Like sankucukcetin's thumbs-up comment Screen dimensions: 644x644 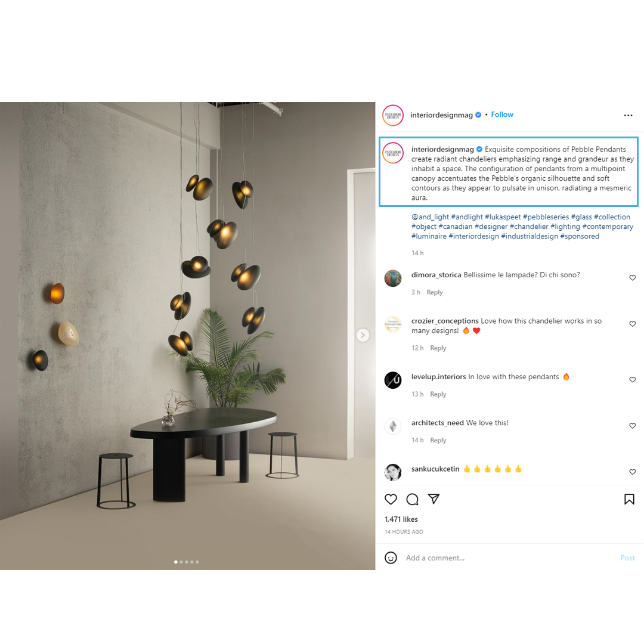(x=633, y=472)
